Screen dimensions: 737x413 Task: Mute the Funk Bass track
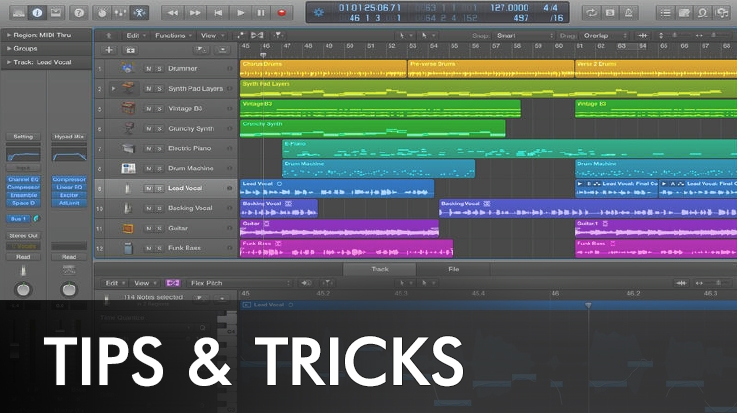(x=148, y=248)
